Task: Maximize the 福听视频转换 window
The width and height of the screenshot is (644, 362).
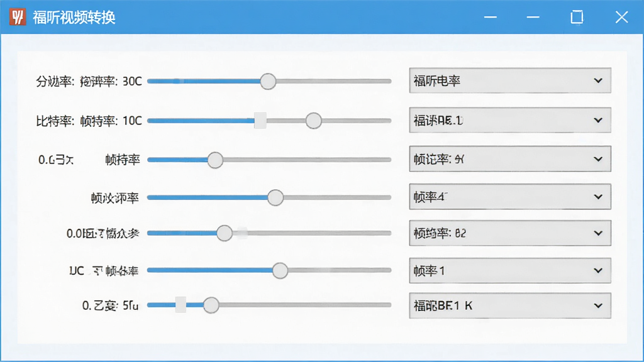Action: (x=577, y=17)
